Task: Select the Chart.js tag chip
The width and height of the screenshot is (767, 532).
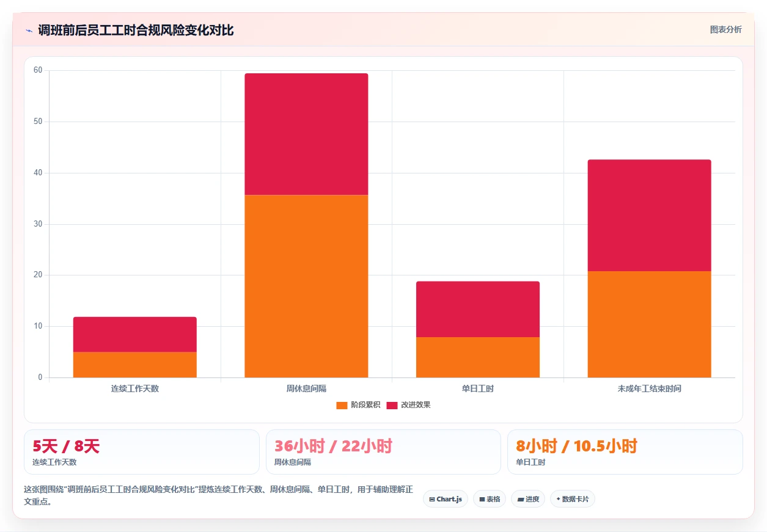Action: pos(446,499)
